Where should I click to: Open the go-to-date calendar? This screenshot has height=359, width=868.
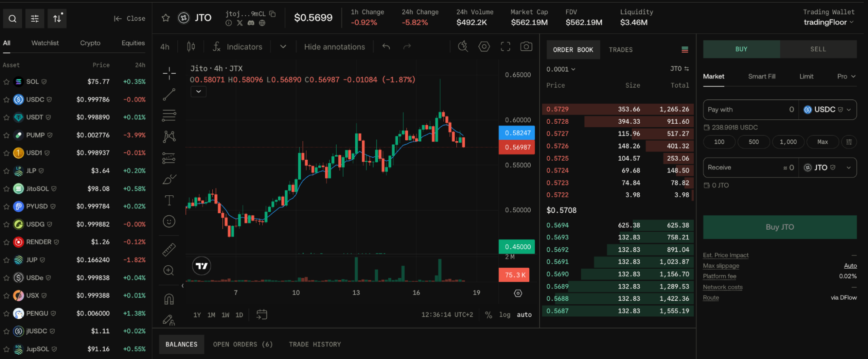tap(262, 315)
